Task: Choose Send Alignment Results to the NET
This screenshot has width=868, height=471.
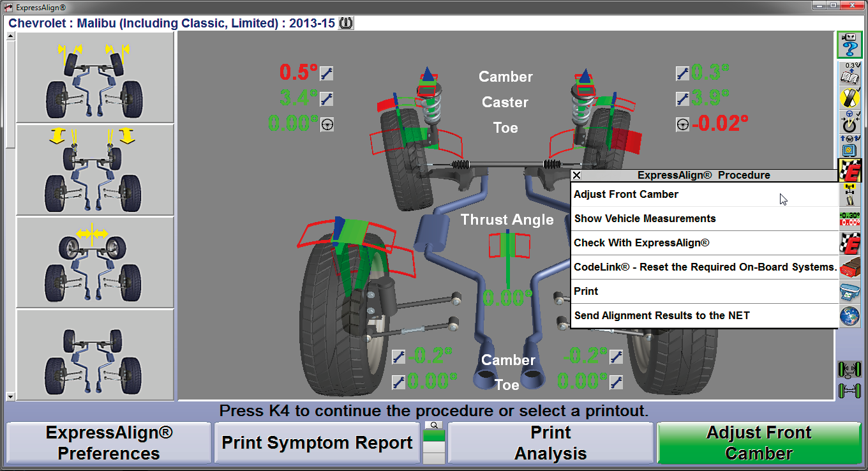Action: [704, 316]
